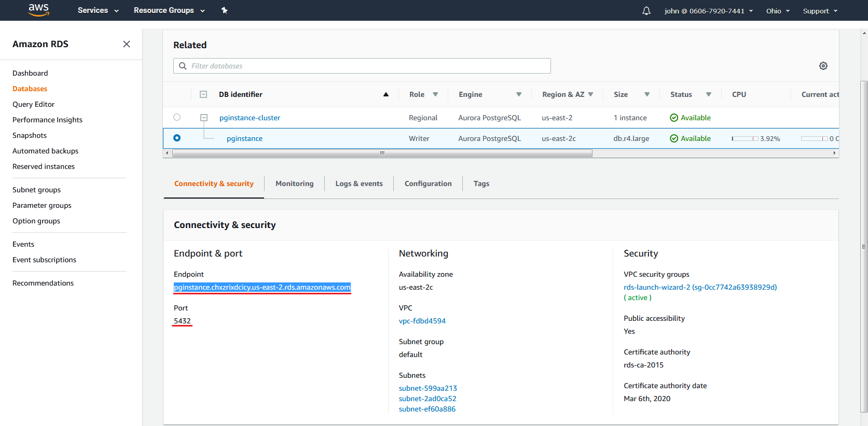Open Events in the sidebar
This screenshot has width=868, height=426.
(23, 244)
